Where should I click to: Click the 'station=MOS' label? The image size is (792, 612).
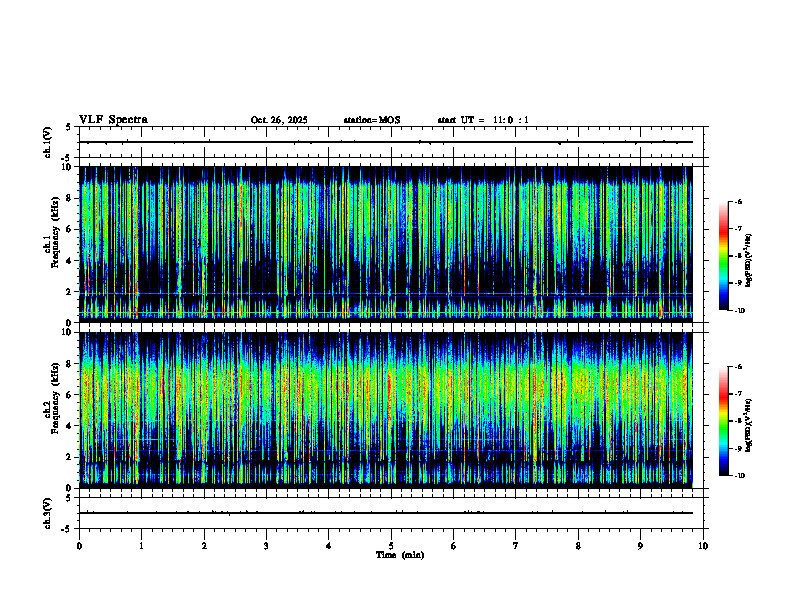[x=372, y=120]
